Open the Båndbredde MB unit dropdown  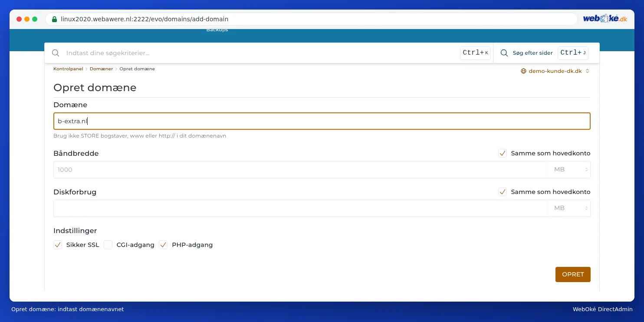click(569, 170)
